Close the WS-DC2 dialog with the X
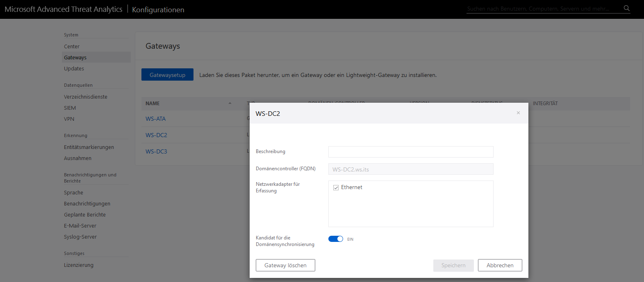This screenshot has height=282, width=644. [518, 113]
